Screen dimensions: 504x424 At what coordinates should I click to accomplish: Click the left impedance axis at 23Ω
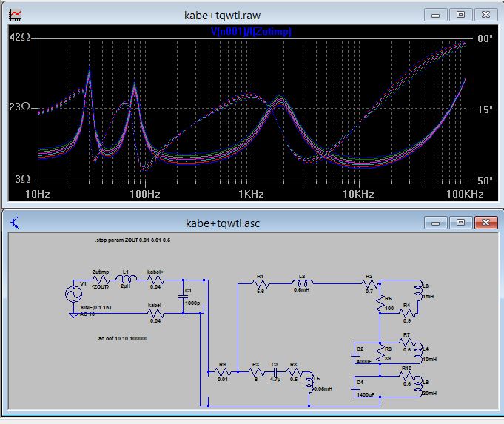pyautogui.click(x=21, y=107)
